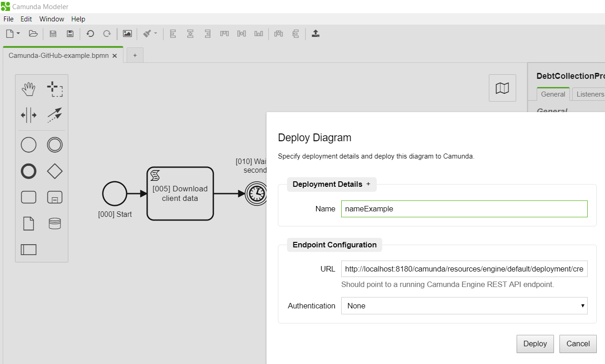Screen dimensions: 605x364
Task: Export diagram as image
Action: pyautogui.click(x=127, y=33)
